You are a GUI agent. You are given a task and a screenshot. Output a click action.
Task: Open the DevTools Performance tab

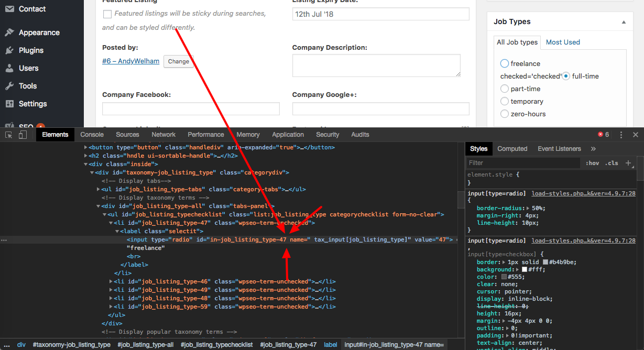click(x=206, y=135)
